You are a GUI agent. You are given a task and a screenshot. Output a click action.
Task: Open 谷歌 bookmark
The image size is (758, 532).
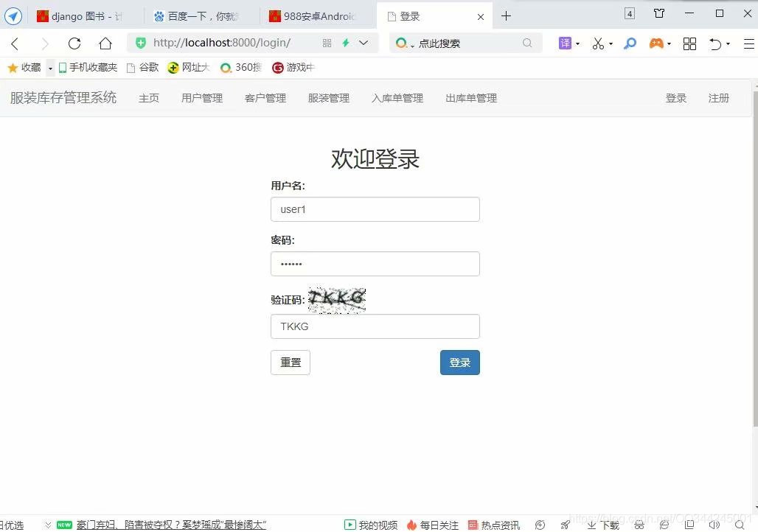142,68
